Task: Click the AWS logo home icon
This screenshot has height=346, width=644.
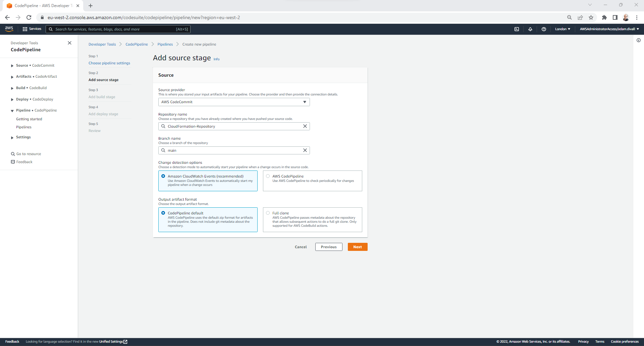Action: click(x=9, y=29)
